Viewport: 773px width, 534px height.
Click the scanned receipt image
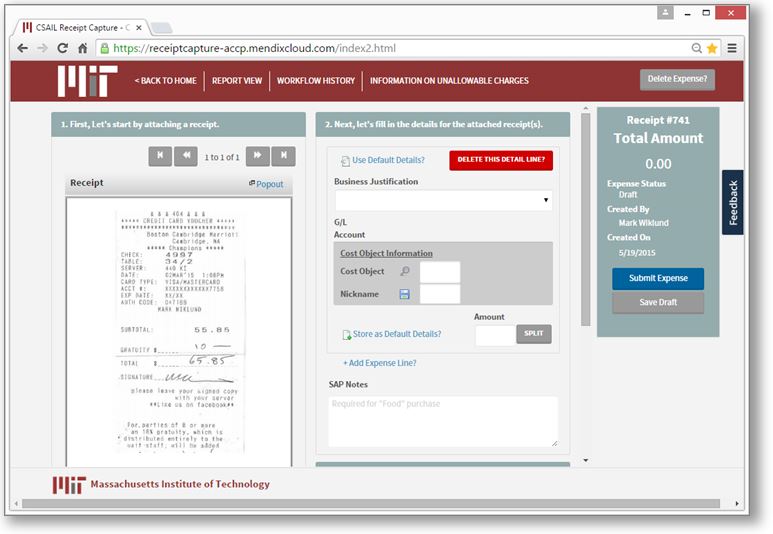tap(179, 330)
